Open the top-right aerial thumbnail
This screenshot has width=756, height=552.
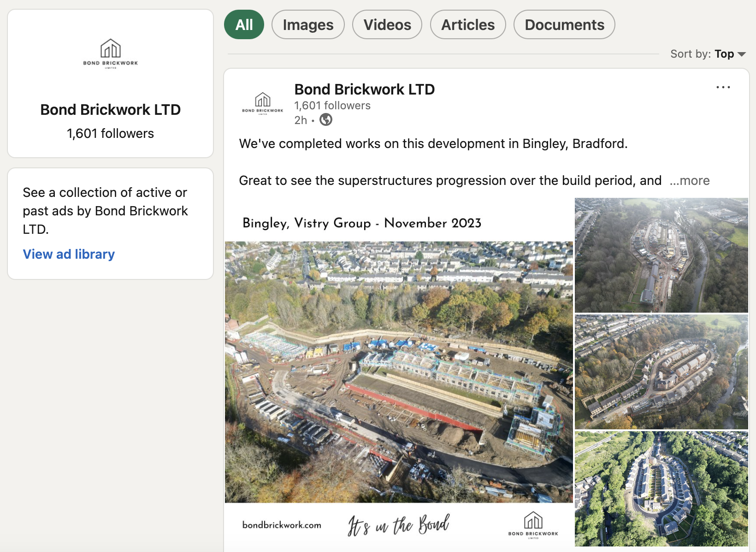pos(661,255)
